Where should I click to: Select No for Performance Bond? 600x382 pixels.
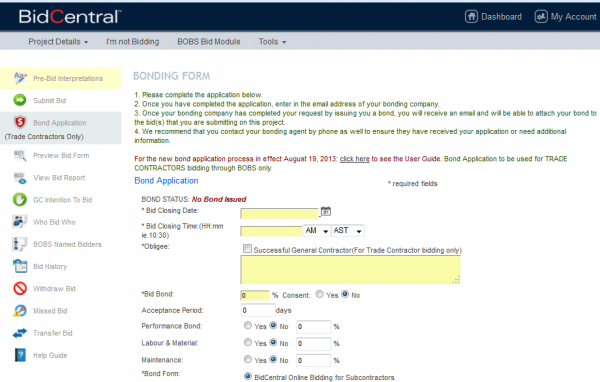pyautogui.click(x=273, y=325)
